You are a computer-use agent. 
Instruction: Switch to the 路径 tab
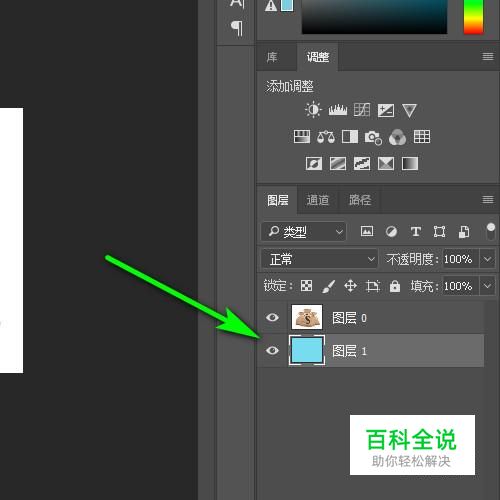pyautogui.click(x=360, y=200)
